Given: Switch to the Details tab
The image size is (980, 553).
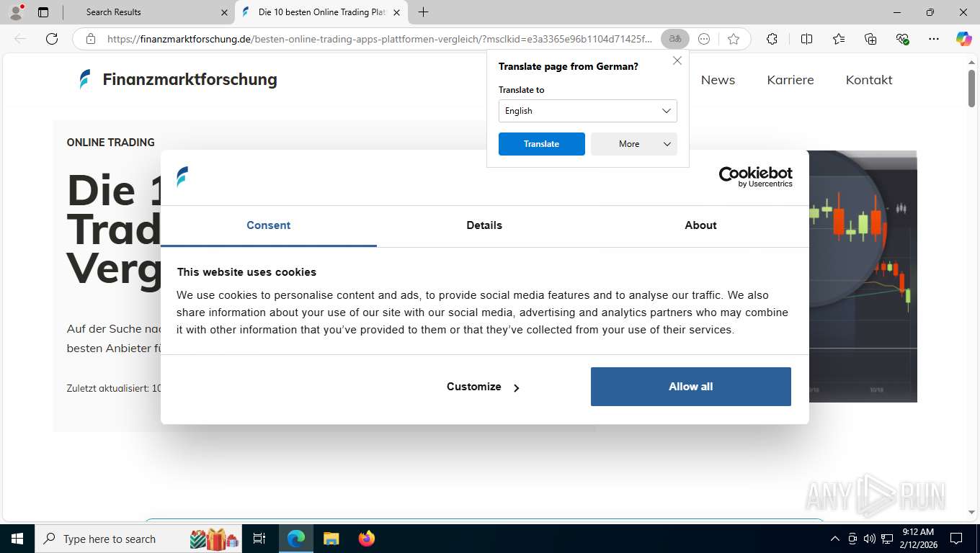Looking at the screenshot, I should point(484,225).
